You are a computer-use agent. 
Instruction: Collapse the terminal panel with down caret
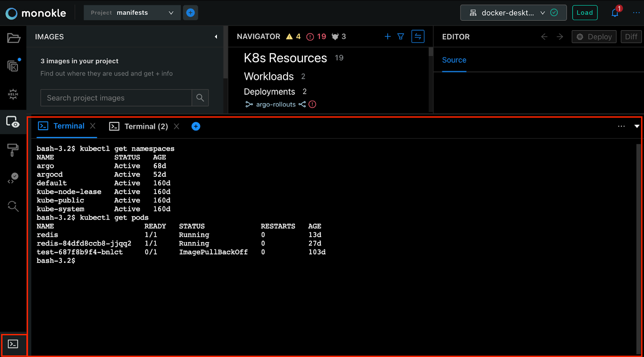tap(637, 126)
